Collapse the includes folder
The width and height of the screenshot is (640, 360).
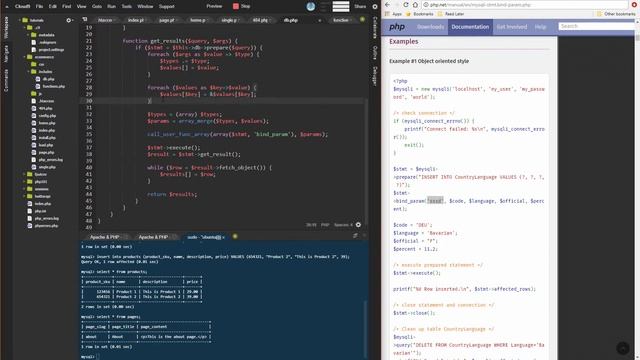(29, 71)
